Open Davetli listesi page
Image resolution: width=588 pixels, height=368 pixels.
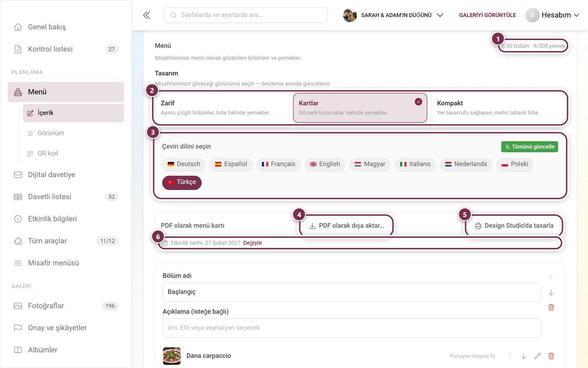pyautogui.click(x=66, y=197)
